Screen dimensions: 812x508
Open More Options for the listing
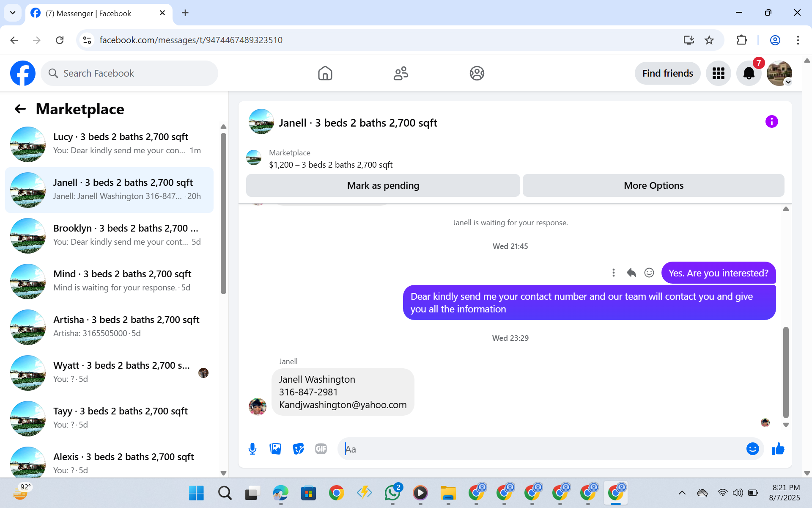653,185
